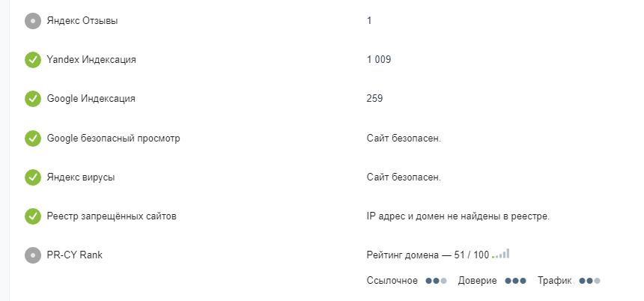The width and height of the screenshot is (644, 301).
Task: Open Google безопасный просмотр label
Action: (x=113, y=139)
